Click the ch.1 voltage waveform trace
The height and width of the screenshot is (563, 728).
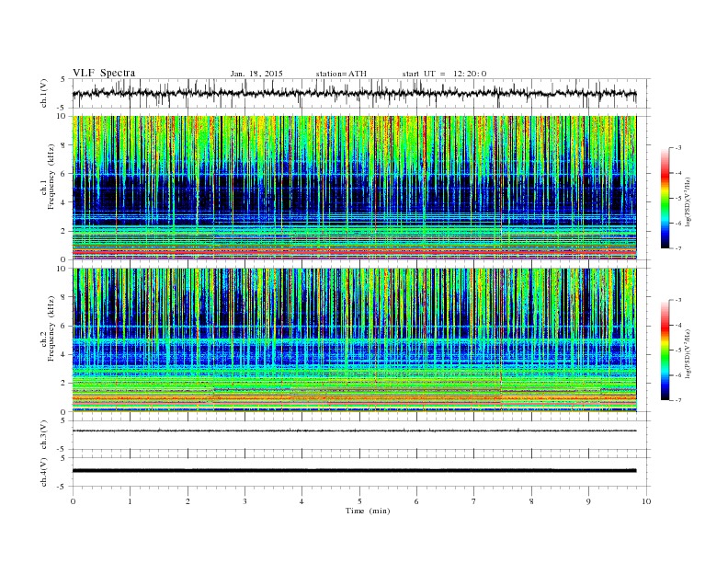(354, 93)
